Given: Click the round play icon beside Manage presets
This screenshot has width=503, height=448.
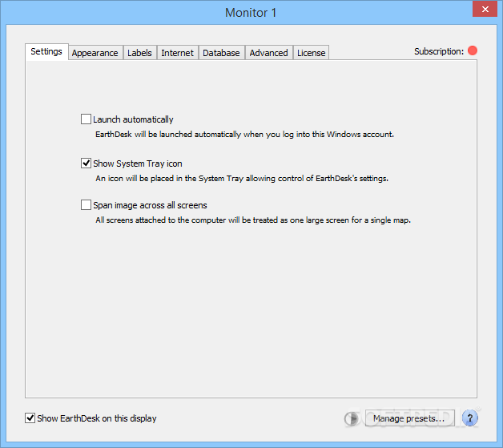Looking at the screenshot, I should point(352,418).
